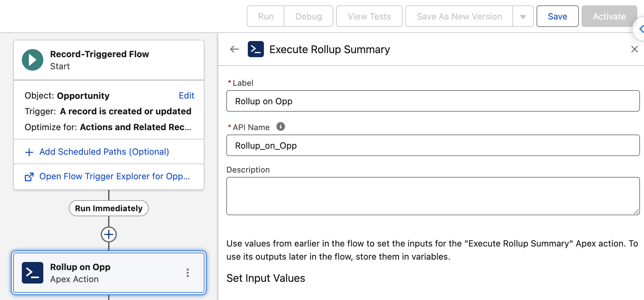Select the Rollup on Opp Apex Action card
The image size is (644, 300).
[x=109, y=273]
